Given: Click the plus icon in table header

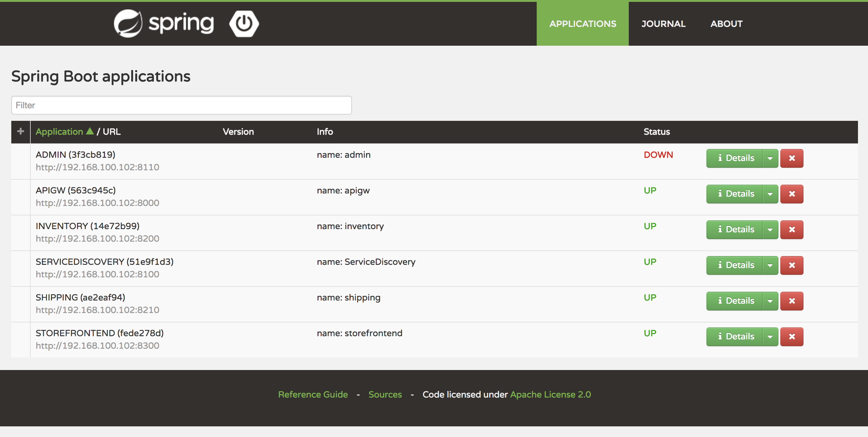Looking at the screenshot, I should click(x=21, y=131).
